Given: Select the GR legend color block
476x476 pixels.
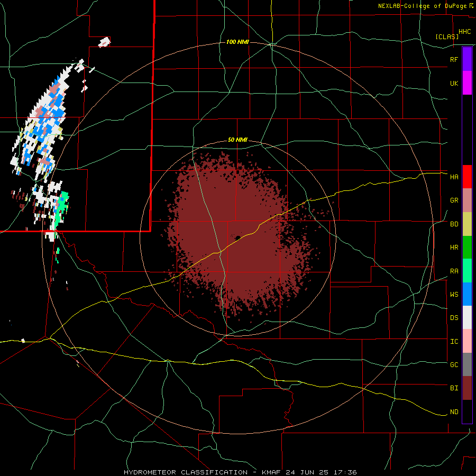Looking at the screenshot, I should pyautogui.click(x=467, y=200).
